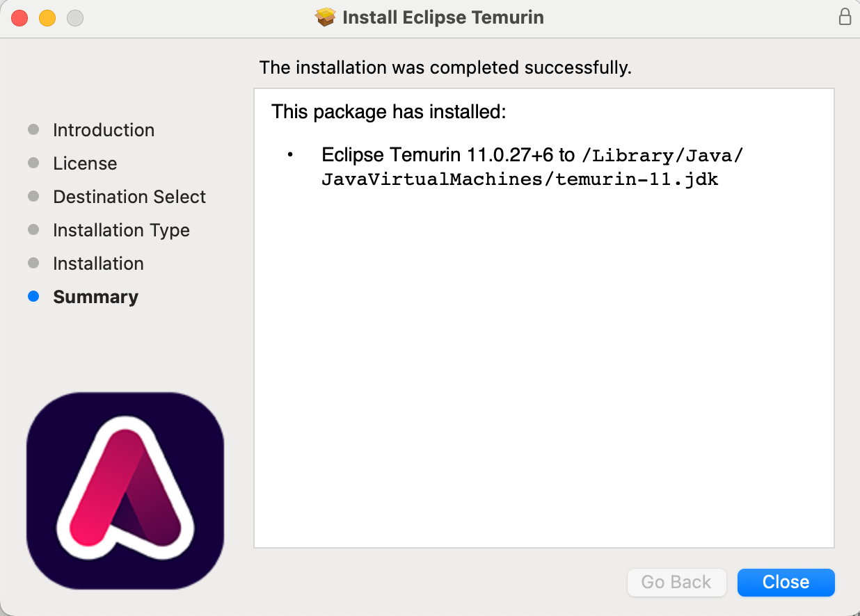Click the yellow minimize window button
Viewport: 860px width, 616px height.
click(x=47, y=18)
